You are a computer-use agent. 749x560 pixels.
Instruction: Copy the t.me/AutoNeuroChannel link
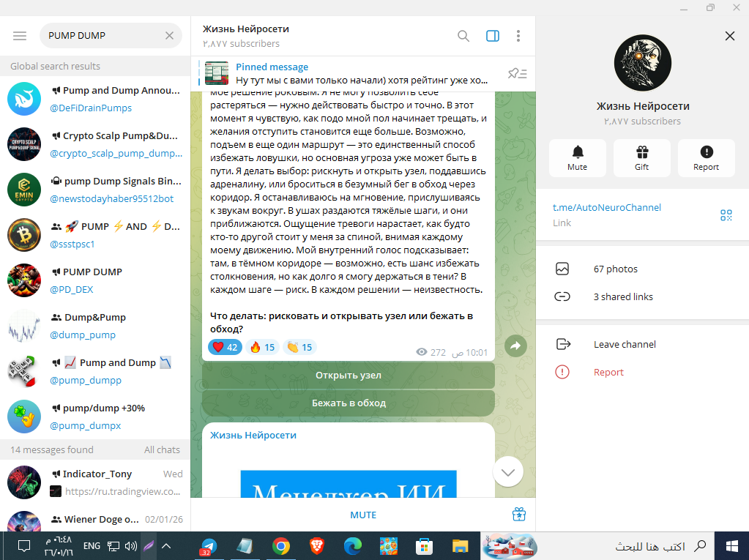click(x=607, y=208)
